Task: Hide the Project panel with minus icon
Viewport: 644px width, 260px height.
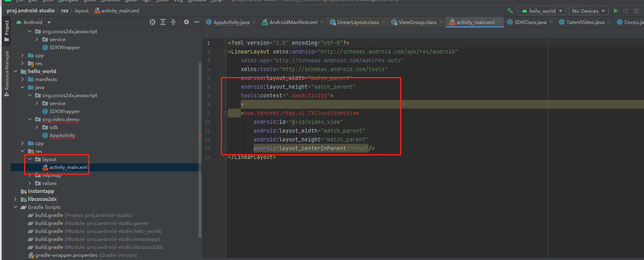Action: (197, 22)
